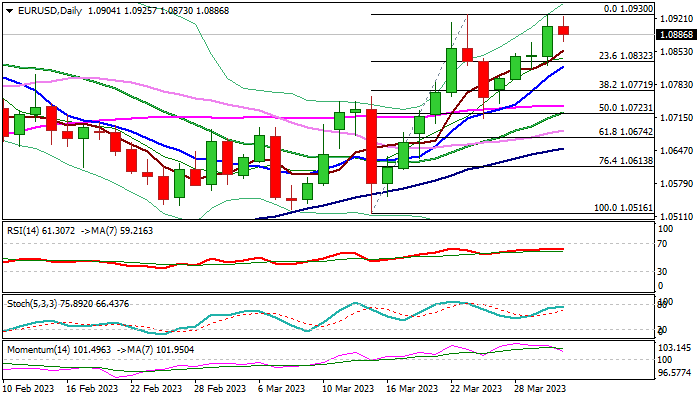700x400 pixels.
Task: Select the current price tag 1.08868
Action: point(676,34)
